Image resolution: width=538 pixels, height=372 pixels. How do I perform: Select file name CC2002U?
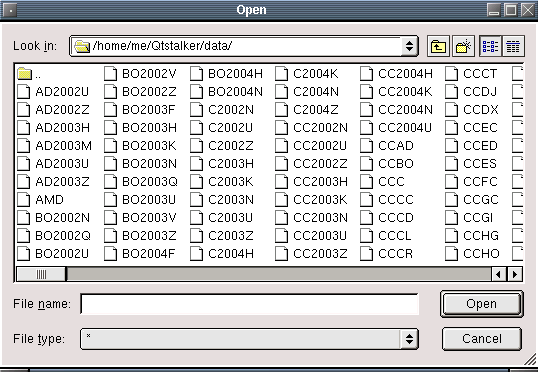pyautogui.click(x=320, y=146)
